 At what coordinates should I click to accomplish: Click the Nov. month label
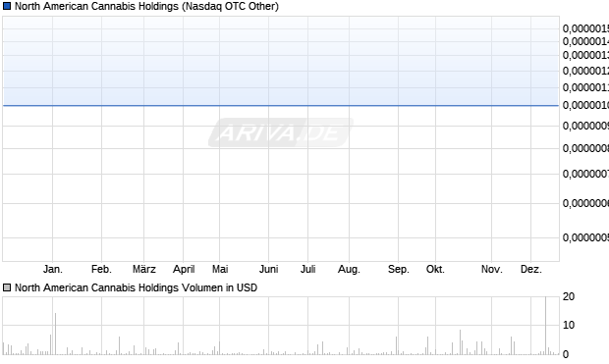tap(492, 269)
